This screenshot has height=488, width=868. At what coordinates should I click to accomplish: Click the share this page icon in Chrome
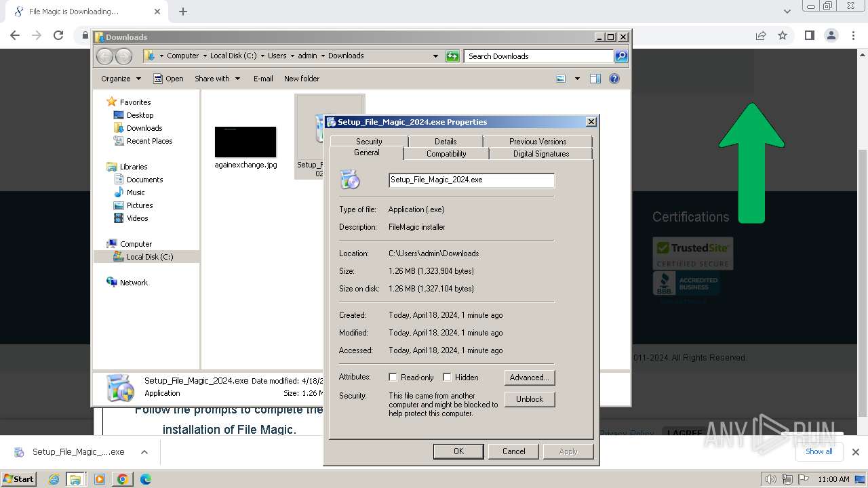point(761,35)
